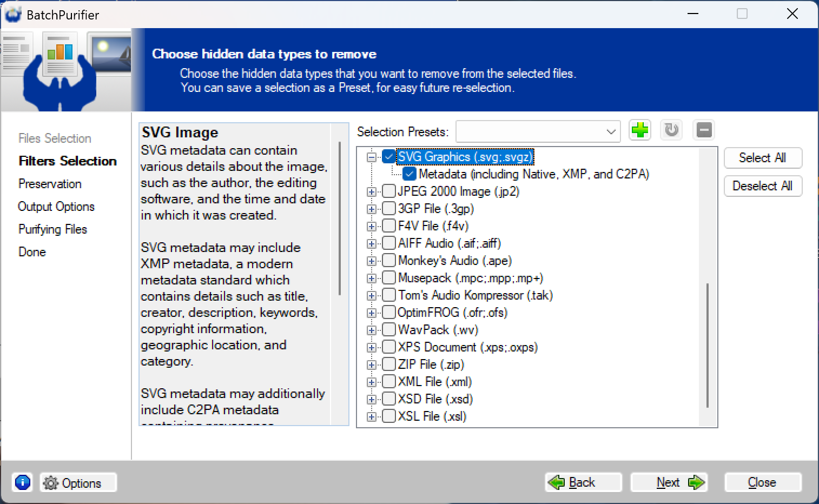Select the WavPack (.wv) label
Screen dimensions: 819x504
[x=438, y=330]
